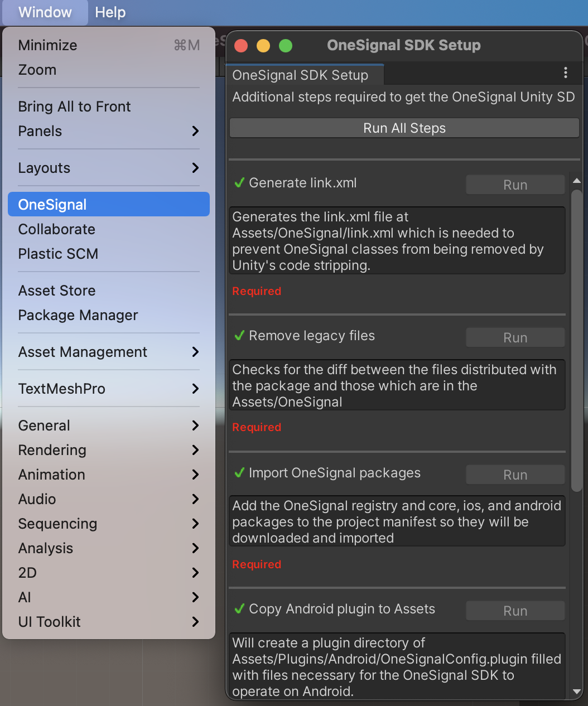Viewport: 588px width, 706px height.
Task: Expand the Animation submenu arrow
Action: (195, 475)
